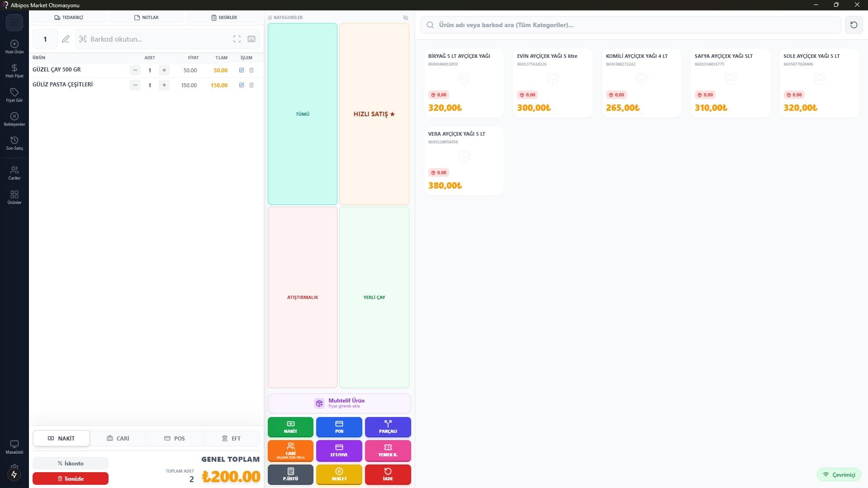Click the Fiyat Gör tag icon
The image size is (868, 488).
coord(14,95)
